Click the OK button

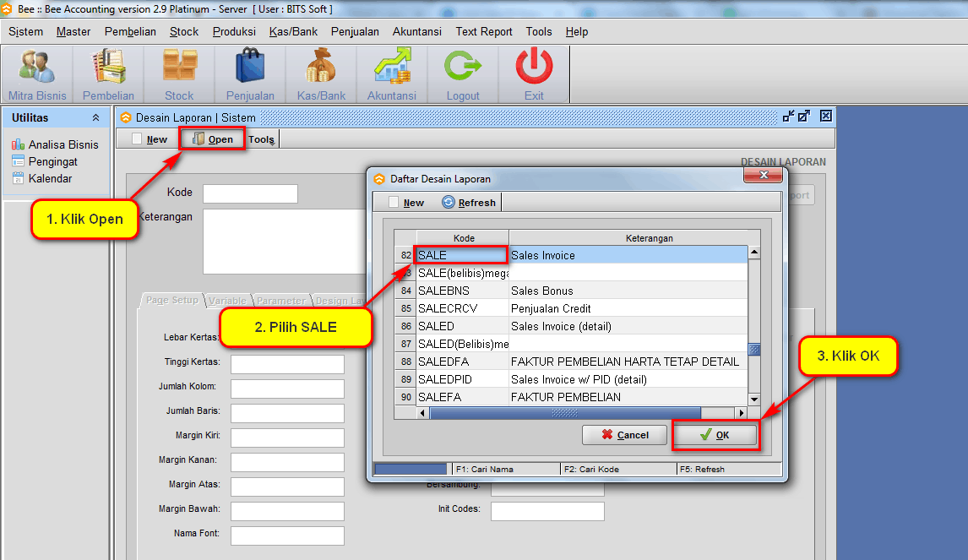coord(715,435)
